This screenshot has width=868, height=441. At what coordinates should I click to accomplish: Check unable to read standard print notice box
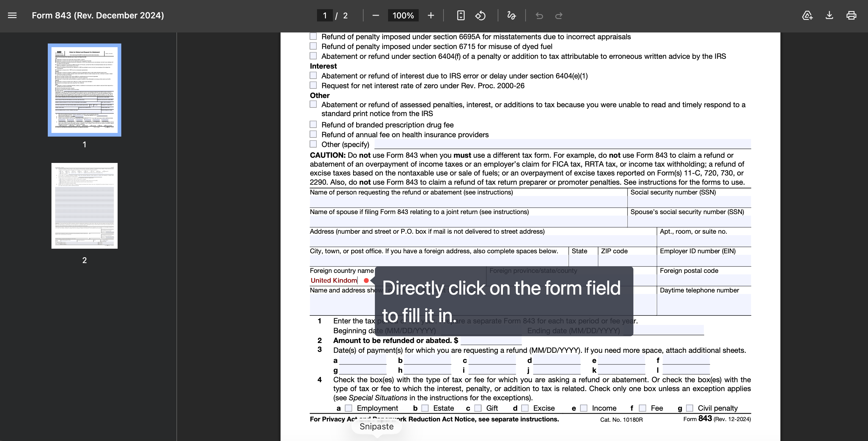[x=313, y=104]
